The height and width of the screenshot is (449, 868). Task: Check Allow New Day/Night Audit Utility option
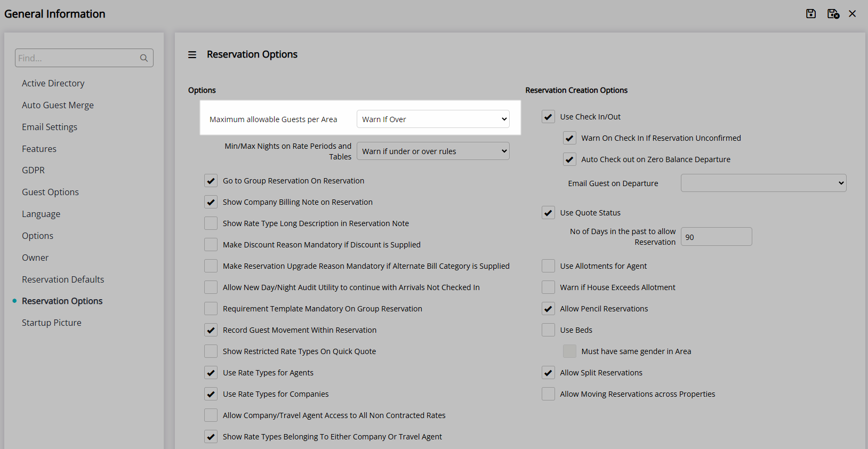[211, 287]
